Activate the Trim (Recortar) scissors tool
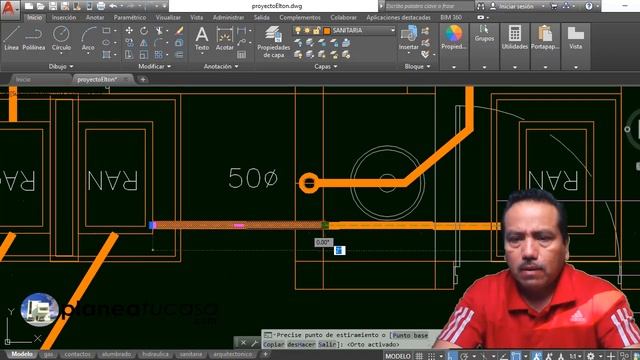Screen dimensions: 640x360 click(159, 31)
